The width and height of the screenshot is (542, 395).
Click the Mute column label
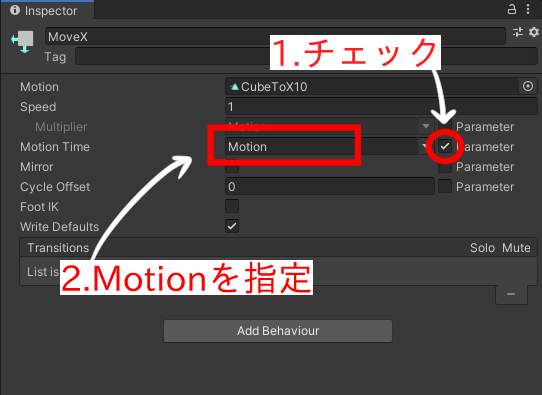click(516, 248)
